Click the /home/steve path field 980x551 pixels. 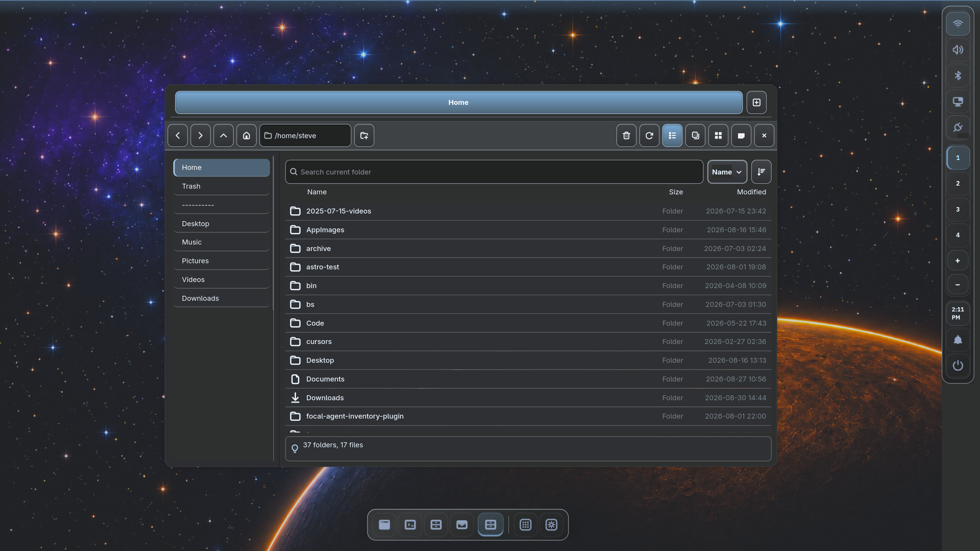coord(305,135)
